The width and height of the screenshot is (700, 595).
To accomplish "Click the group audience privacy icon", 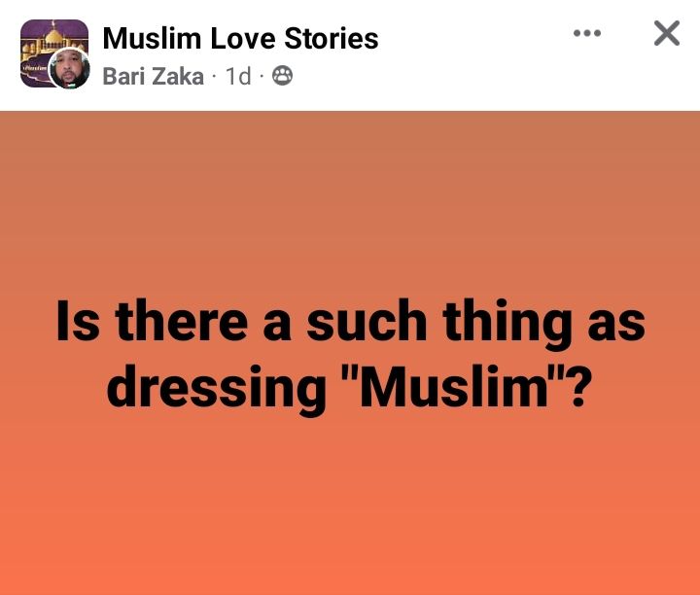I will [x=282, y=76].
